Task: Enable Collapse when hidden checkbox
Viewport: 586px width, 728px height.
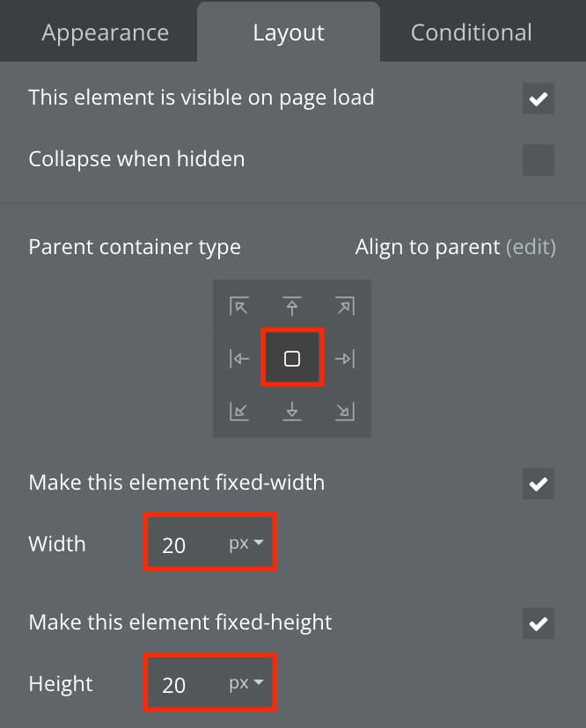Action: point(538,160)
